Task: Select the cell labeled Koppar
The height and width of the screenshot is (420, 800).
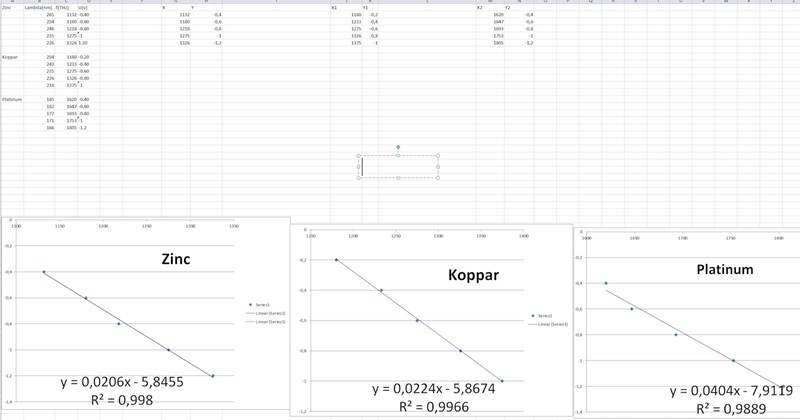Action: coord(11,59)
